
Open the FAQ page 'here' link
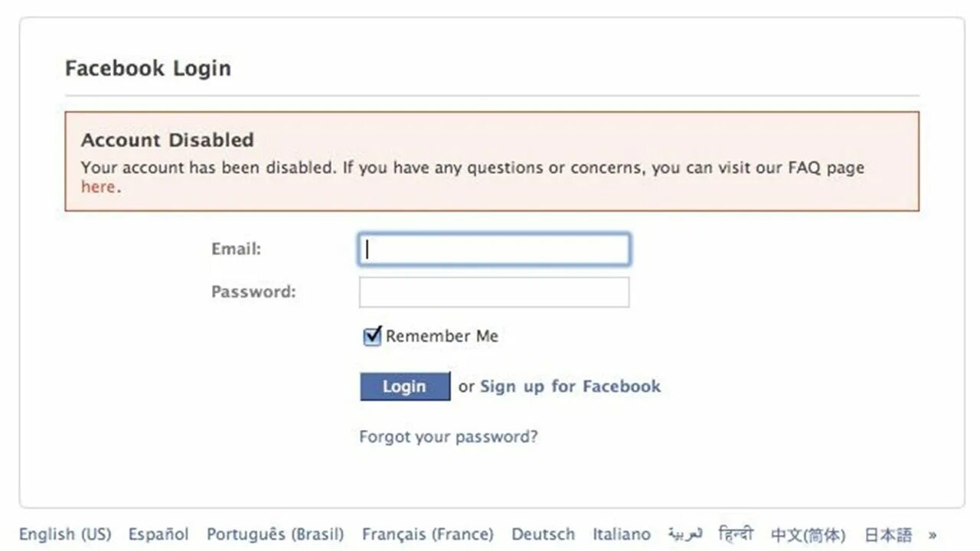pos(98,187)
